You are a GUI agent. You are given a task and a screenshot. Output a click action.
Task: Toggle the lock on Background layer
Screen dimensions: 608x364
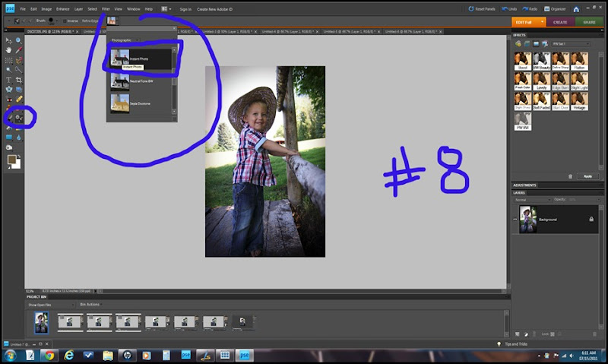click(x=591, y=219)
